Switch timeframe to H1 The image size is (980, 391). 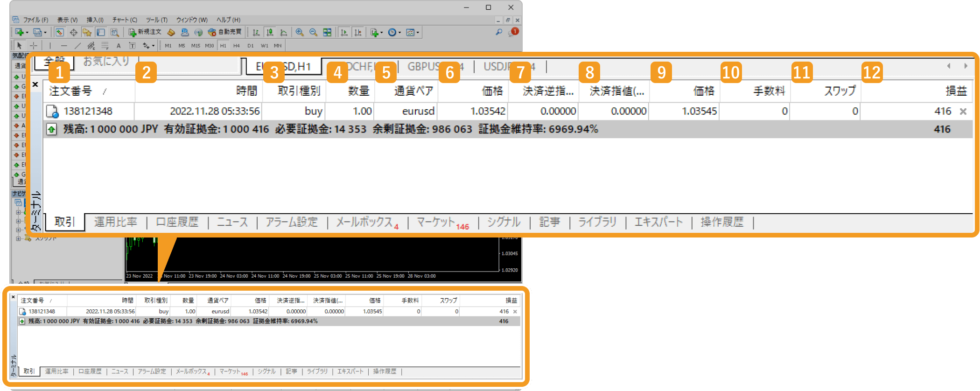tap(223, 46)
